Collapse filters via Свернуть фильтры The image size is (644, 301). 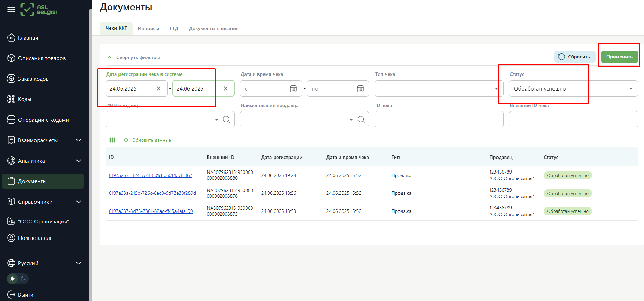click(x=134, y=57)
